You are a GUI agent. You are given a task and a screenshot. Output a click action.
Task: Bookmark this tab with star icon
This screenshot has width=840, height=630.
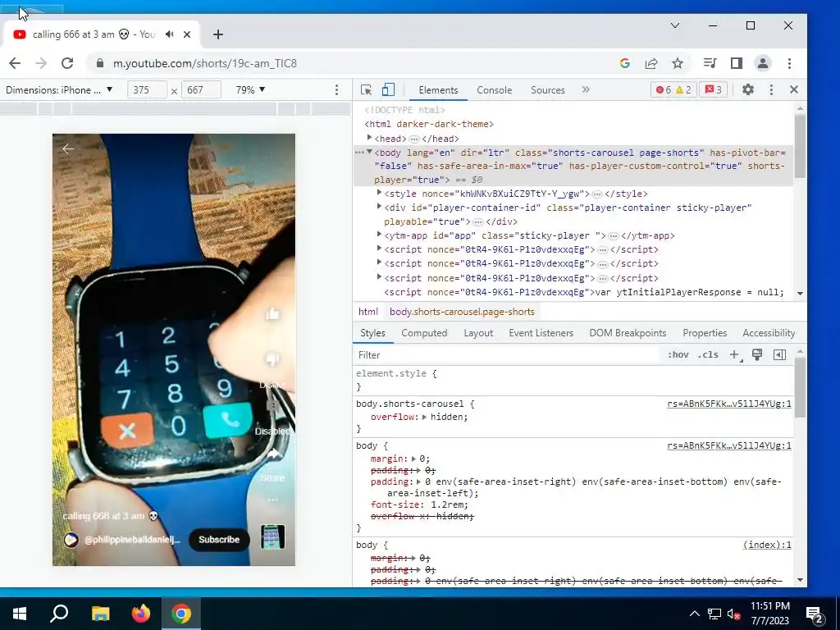[x=678, y=63]
